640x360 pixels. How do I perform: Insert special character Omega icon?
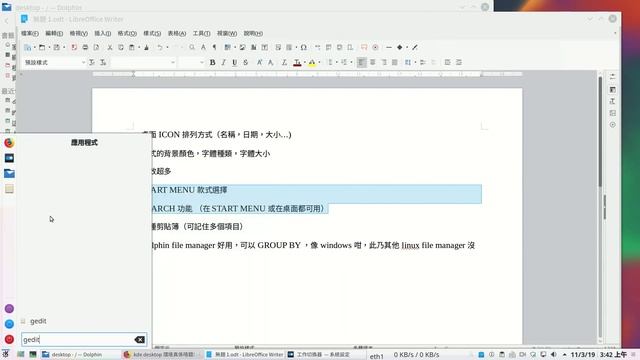[x=304, y=47]
